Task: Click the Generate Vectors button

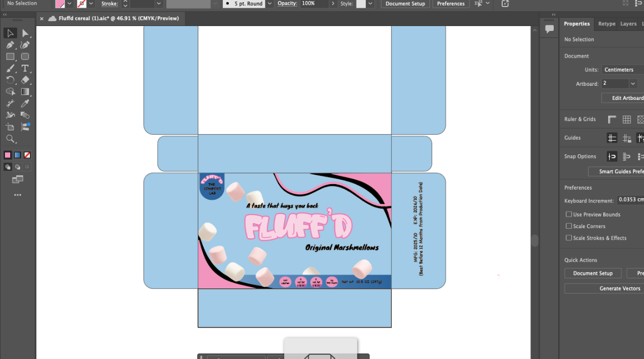Action: point(604,288)
